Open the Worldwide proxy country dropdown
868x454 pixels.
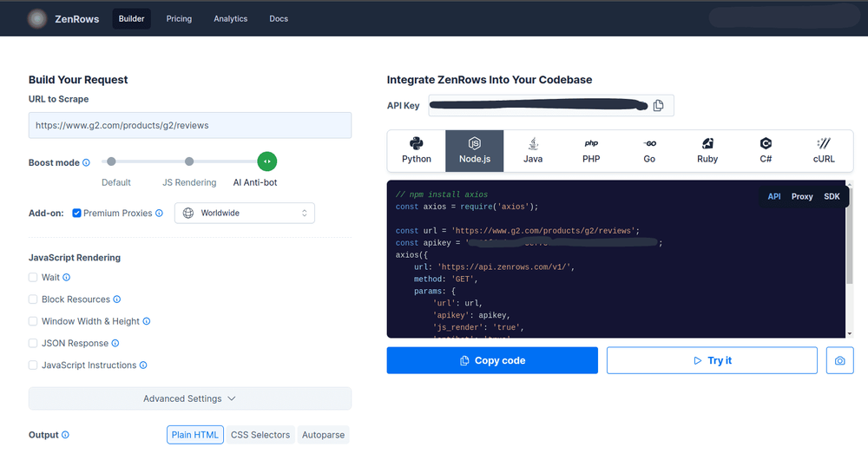tap(245, 214)
